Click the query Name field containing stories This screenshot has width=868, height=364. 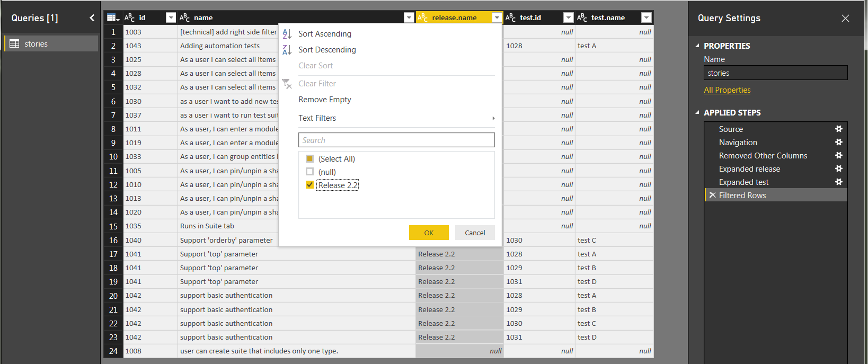(776, 73)
